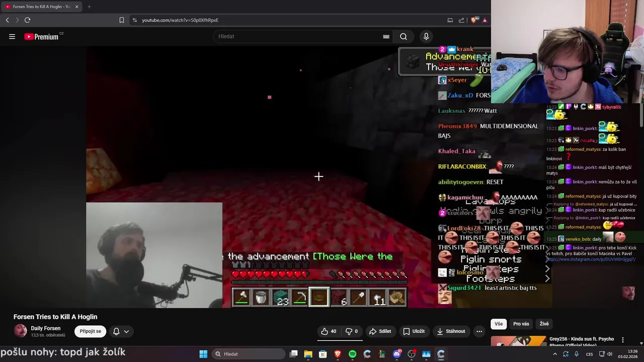Open the instagram.com link in stream chat
Image resolution: width=644 pixels, height=362 pixels.
pos(591,259)
